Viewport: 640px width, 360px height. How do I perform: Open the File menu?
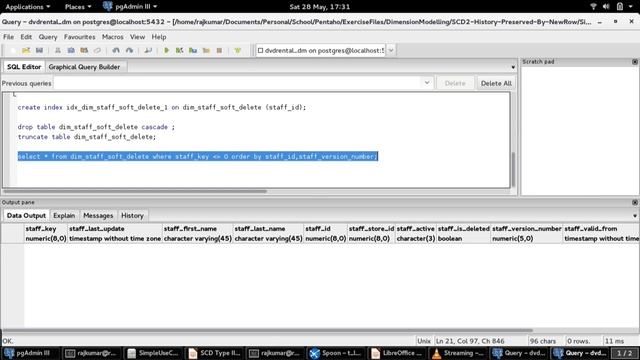point(9,37)
